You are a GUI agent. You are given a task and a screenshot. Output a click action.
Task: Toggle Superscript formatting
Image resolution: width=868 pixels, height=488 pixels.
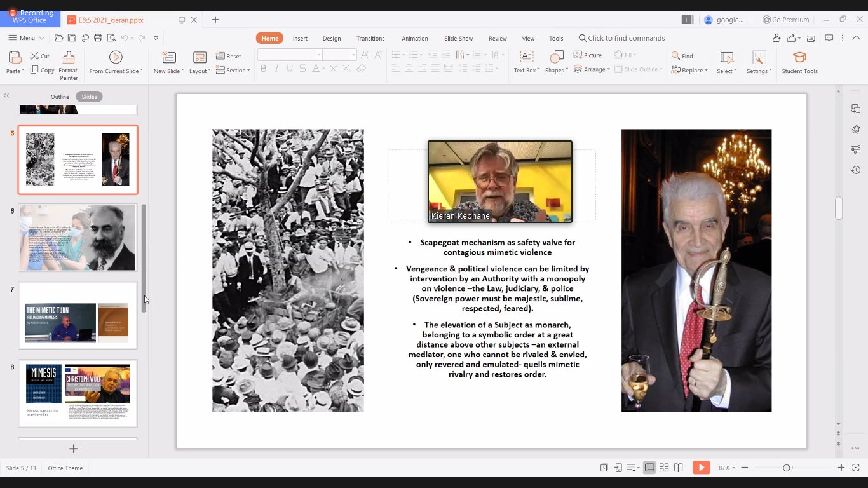coord(332,69)
